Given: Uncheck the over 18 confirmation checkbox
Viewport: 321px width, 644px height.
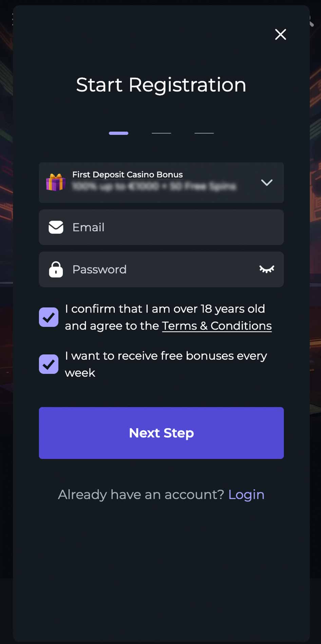Looking at the screenshot, I should pos(49,317).
